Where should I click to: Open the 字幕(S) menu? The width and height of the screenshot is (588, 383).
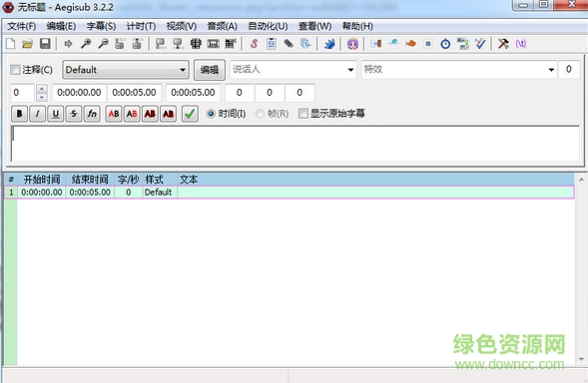pyautogui.click(x=101, y=26)
